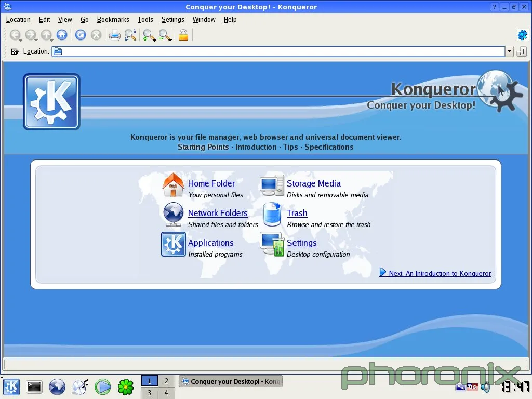The image size is (532, 399).
Task: Click the Go button beside the location bar
Action: (522, 51)
